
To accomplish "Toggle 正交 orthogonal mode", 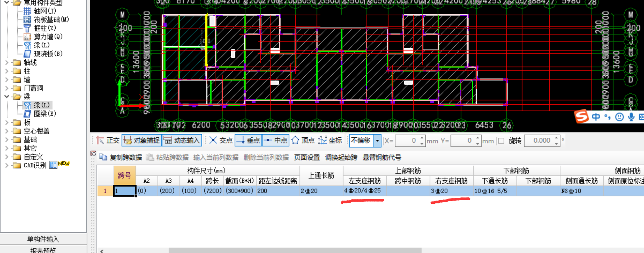I will click(x=108, y=141).
